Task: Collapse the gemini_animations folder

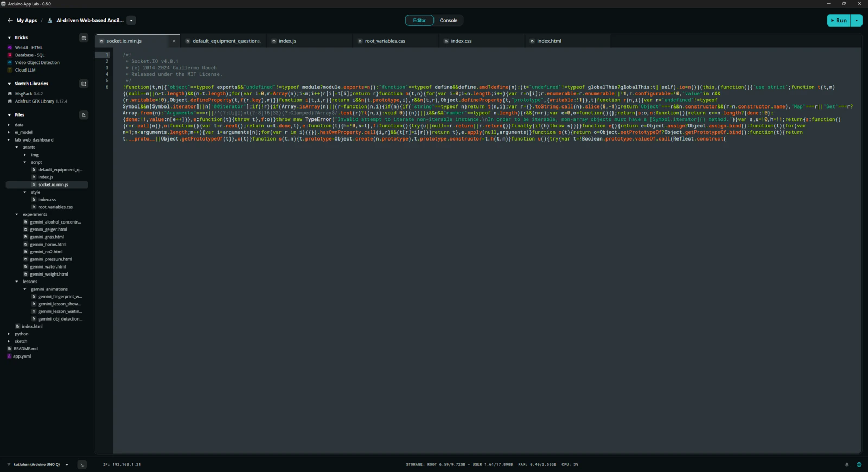Action: point(25,289)
